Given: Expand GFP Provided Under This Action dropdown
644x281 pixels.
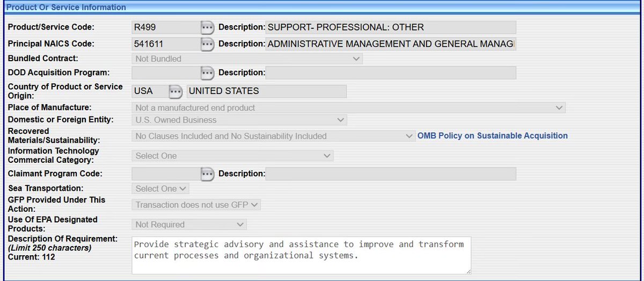Looking at the screenshot, I should (196, 205).
